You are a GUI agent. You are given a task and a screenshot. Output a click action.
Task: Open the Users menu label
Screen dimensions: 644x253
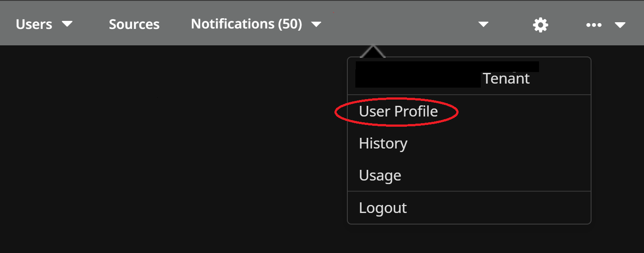pyautogui.click(x=34, y=24)
